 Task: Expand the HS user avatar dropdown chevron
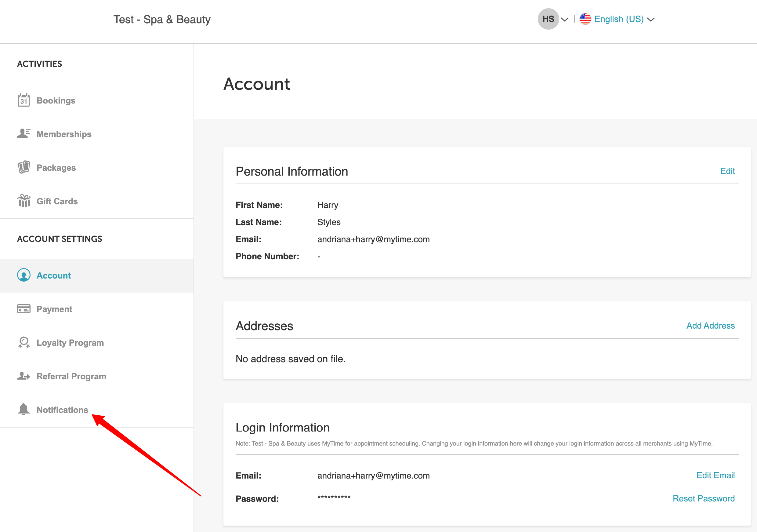(565, 20)
